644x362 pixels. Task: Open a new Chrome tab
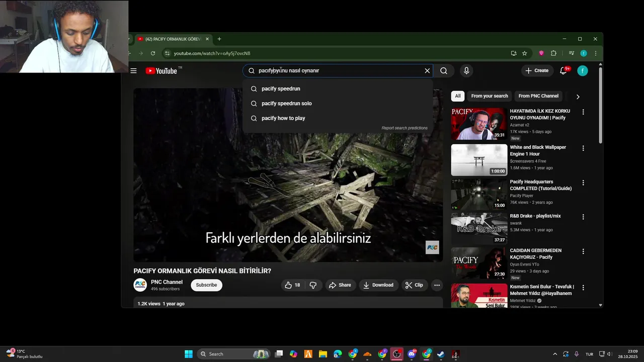click(219, 39)
